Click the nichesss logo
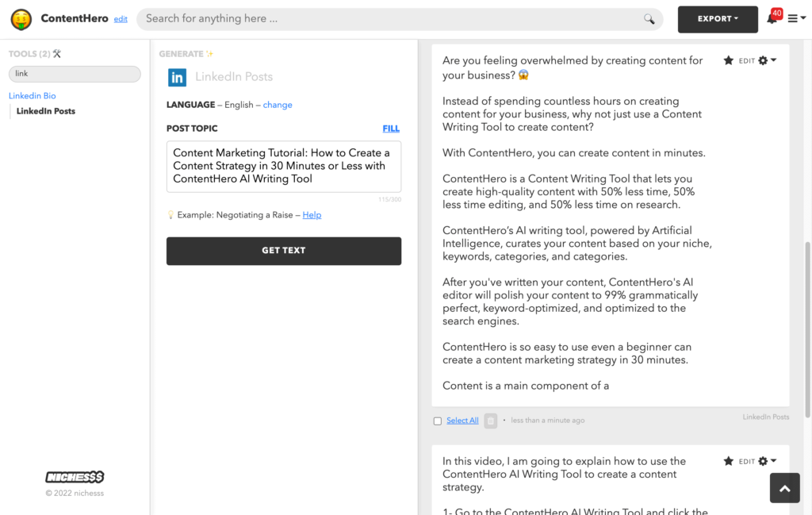Screen dimensions: 812x515 [x=75, y=477]
